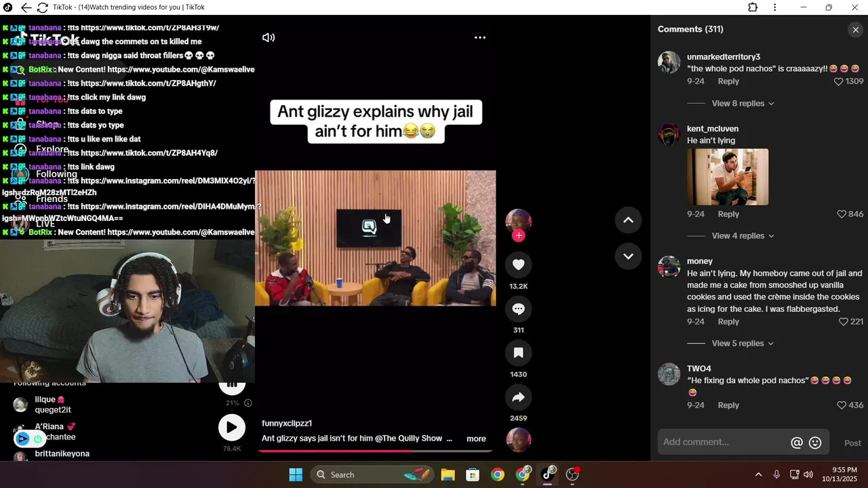Image resolution: width=868 pixels, height=488 pixels.
Task: Like money's comment heart
Action: click(844, 322)
